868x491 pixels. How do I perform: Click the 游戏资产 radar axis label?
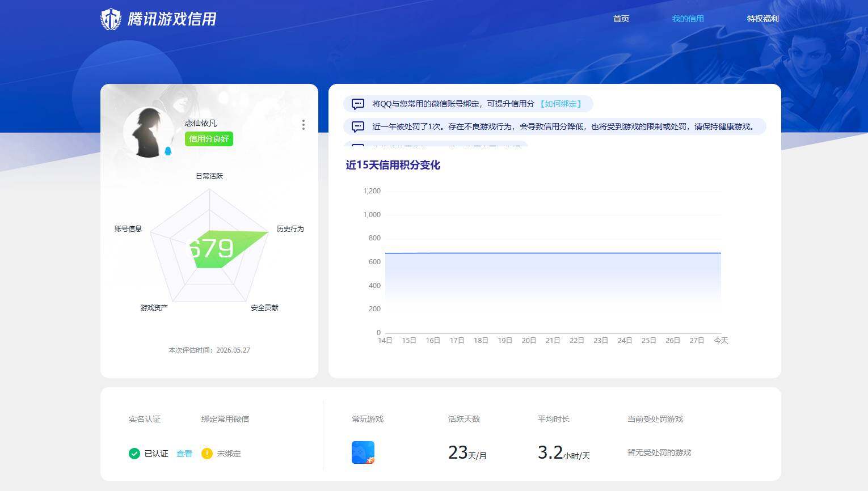click(x=154, y=307)
